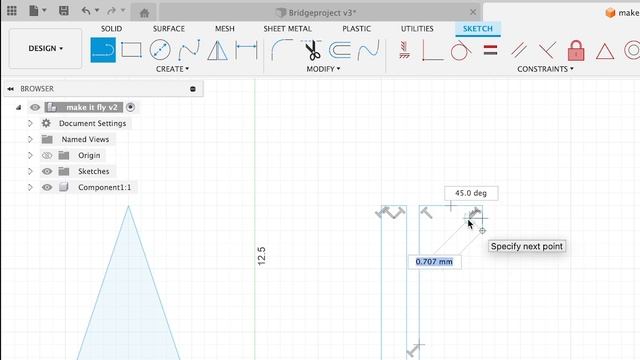The height and width of the screenshot is (360, 640).
Task: Apply the Perpendicular-style corner constraint icon
Action: click(x=433, y=50)
